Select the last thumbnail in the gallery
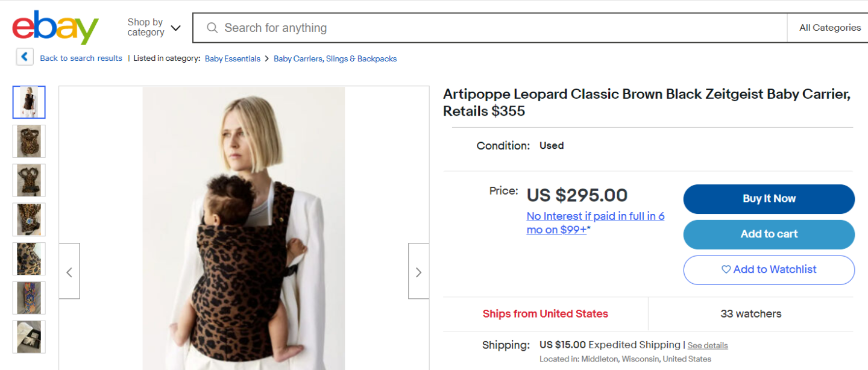Viewport: 868px width, 370px height. [29, 337]
